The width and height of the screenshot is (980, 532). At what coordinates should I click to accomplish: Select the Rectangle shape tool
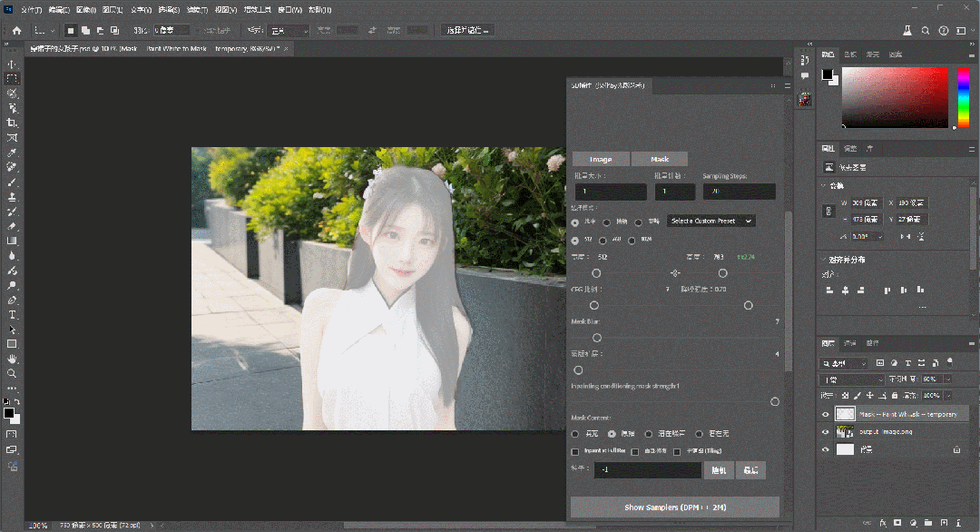[12, 344]
